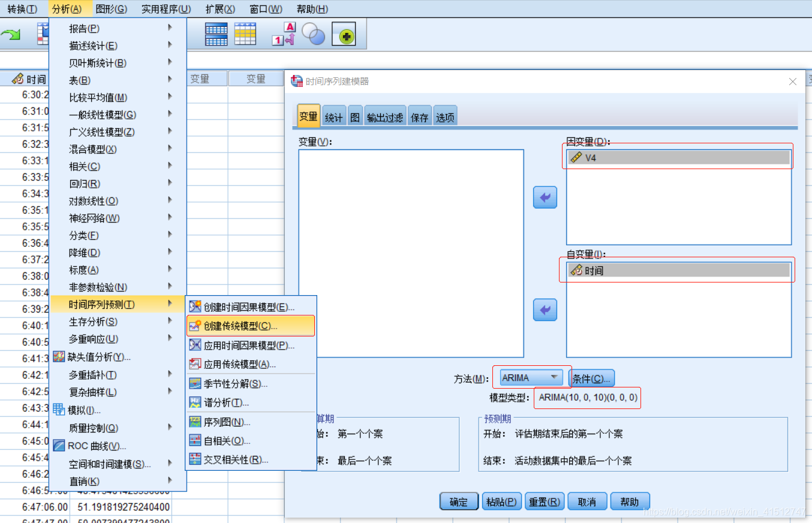Open the 转换(T) menu

pyautogui.click(x=22, y=9)
